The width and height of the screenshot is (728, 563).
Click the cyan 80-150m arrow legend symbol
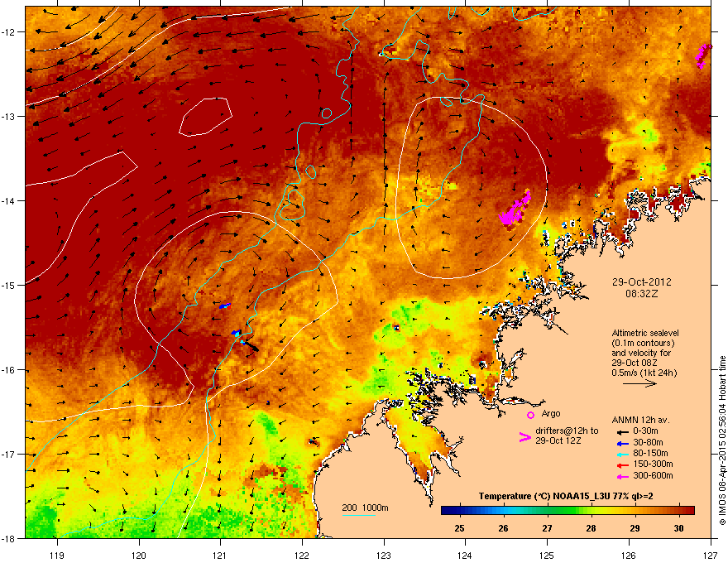point(622,454)
